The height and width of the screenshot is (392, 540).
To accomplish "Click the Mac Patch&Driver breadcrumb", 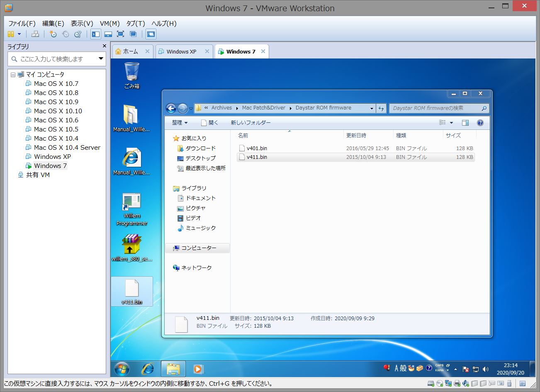I will (264, 108).
